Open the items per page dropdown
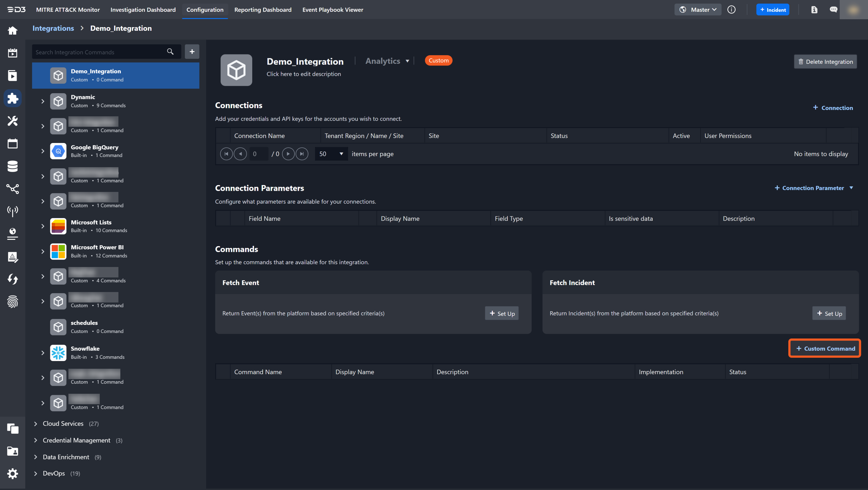The height and width of the screenshot is (490, 868). [x=331, y=154]
